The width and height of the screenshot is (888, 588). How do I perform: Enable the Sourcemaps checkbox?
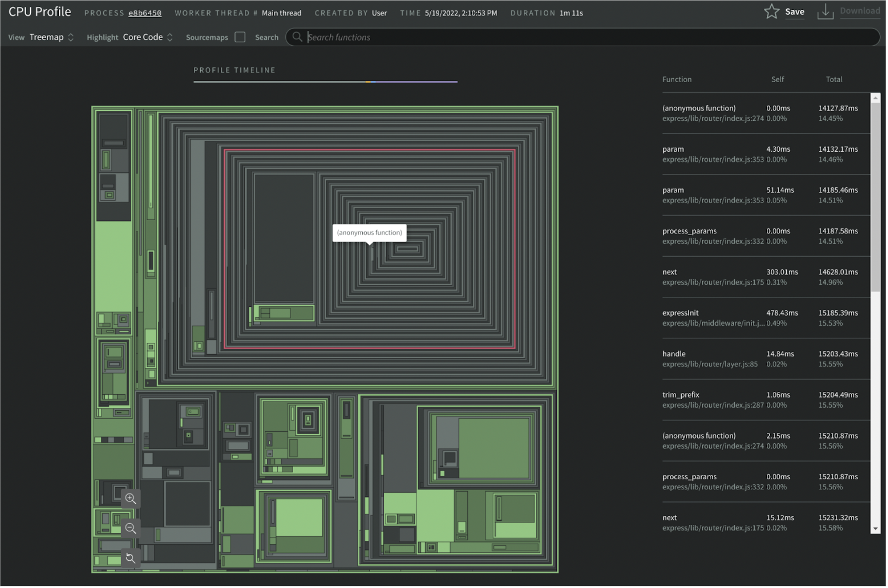(240, 37)
